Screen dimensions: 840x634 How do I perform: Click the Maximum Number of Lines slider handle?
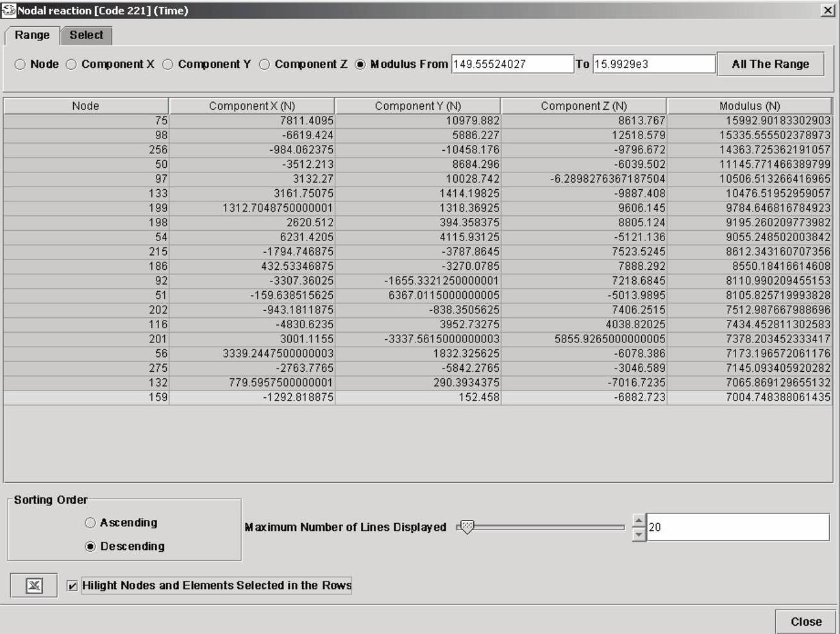467,527
